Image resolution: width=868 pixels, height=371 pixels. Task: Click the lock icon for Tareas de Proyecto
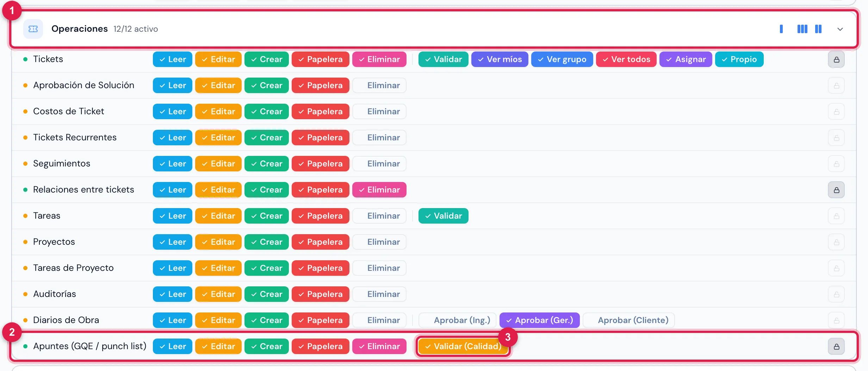836,268
